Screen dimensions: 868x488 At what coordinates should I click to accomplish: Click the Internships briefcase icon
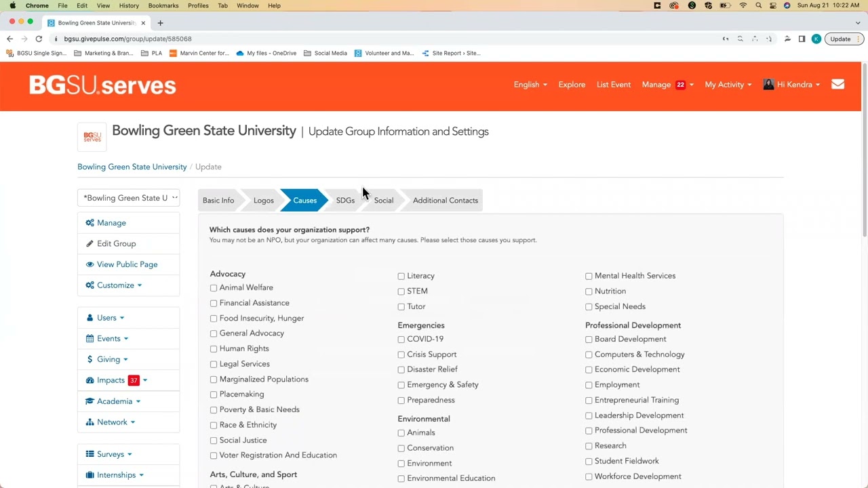[x=90, y=475]
